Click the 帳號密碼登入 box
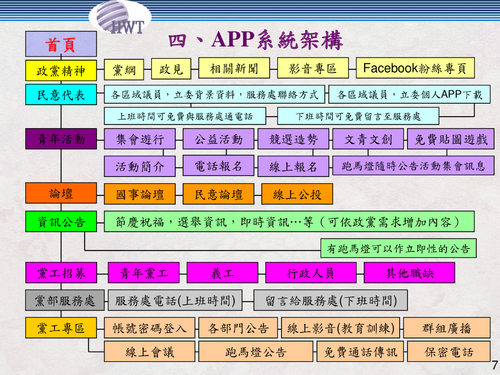The width and height of the screenshot is (500, 375). [149, 328]
